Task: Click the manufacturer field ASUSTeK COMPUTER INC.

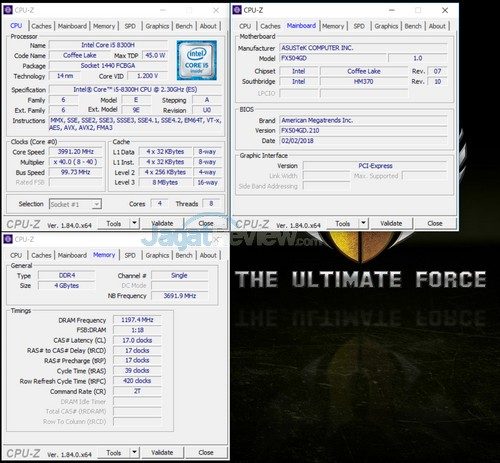Action: pos(363,48)
